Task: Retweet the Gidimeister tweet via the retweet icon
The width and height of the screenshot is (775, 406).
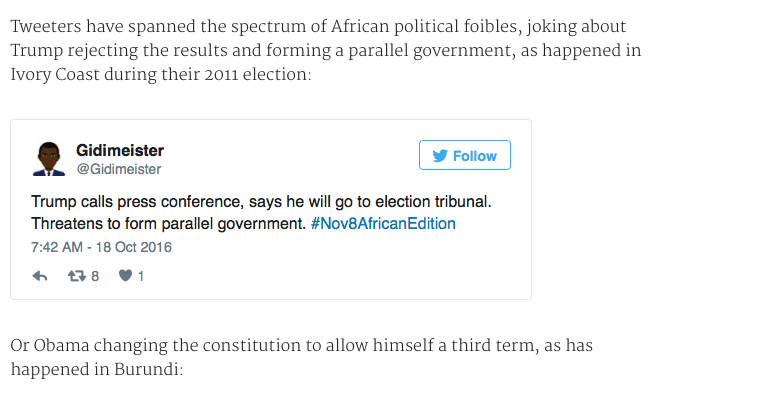Action: 77,275
